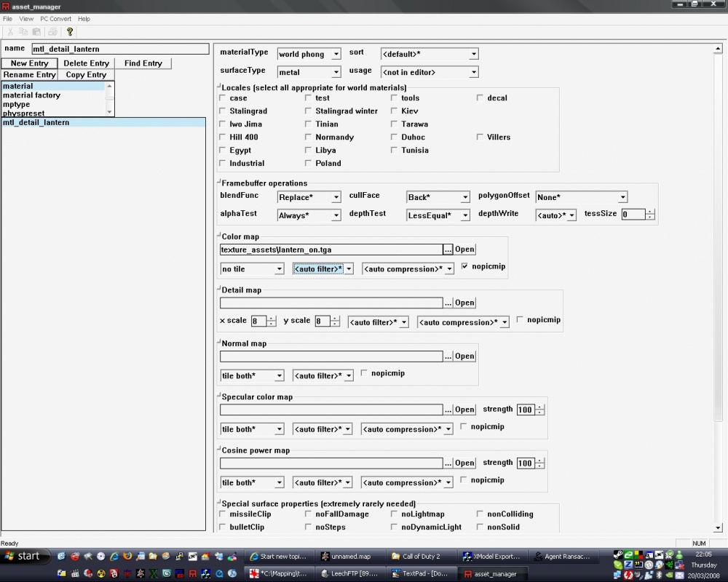The image size is (728, 582).
Task: Enable the Stalingrad locale checkbox
Action: [222, 111]
